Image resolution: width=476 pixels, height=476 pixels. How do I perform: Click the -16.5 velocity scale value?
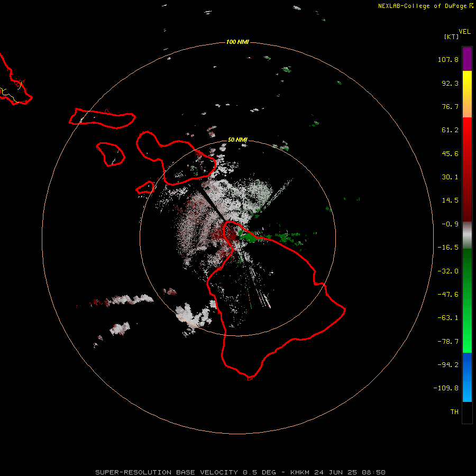coord(448,248)
